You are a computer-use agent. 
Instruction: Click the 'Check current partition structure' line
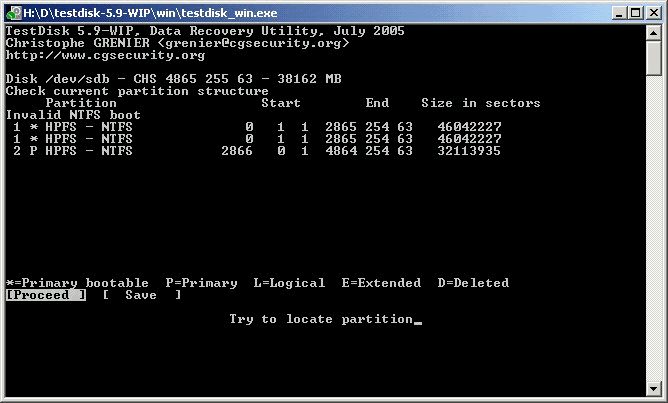137,91
